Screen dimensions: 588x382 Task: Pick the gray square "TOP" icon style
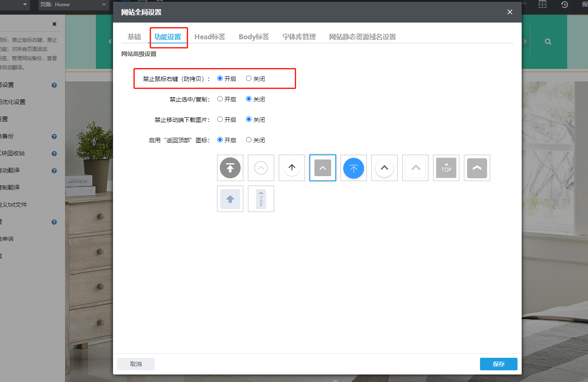(x=446, y=168)
